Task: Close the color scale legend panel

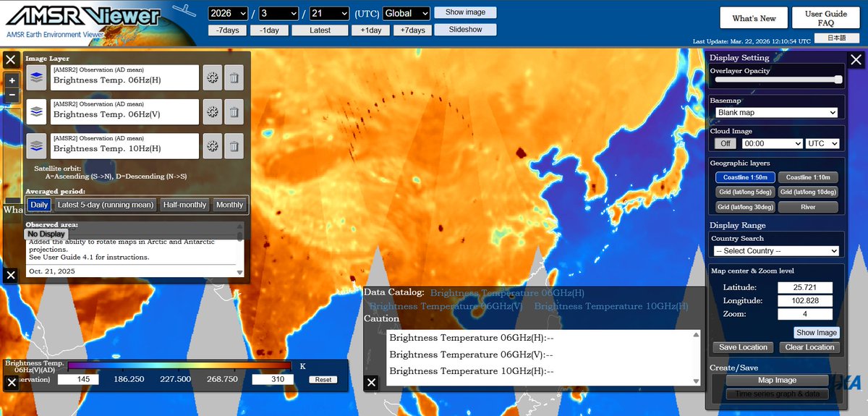Action: coord(10,383)
